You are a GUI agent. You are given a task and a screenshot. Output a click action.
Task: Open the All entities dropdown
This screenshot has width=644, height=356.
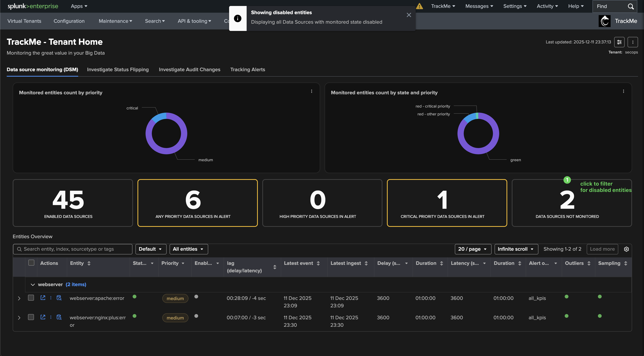coord(188,249)
